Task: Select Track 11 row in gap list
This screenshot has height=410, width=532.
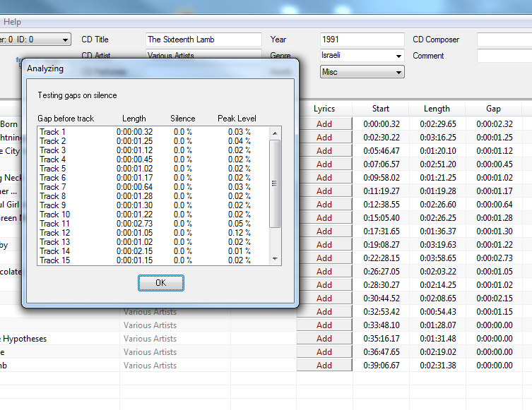Action: pyautogui.click(x=153, y=223)
